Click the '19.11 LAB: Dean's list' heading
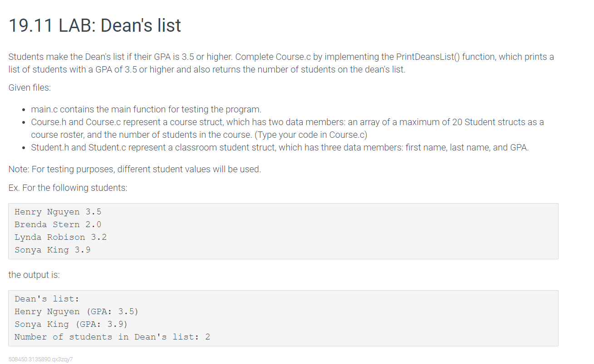This screenshot has height=364, width=594. pos(94,25)
